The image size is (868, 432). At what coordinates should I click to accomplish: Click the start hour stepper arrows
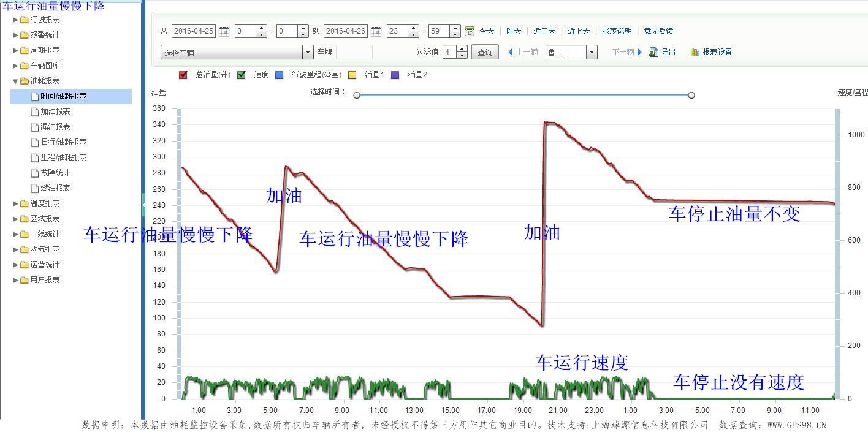pos(261,31)
